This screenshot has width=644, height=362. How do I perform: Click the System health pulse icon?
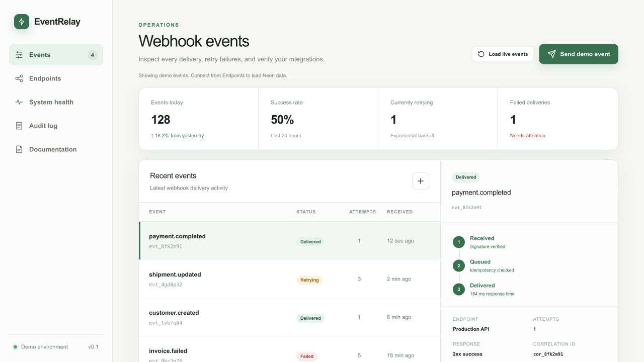pos(19,102)
